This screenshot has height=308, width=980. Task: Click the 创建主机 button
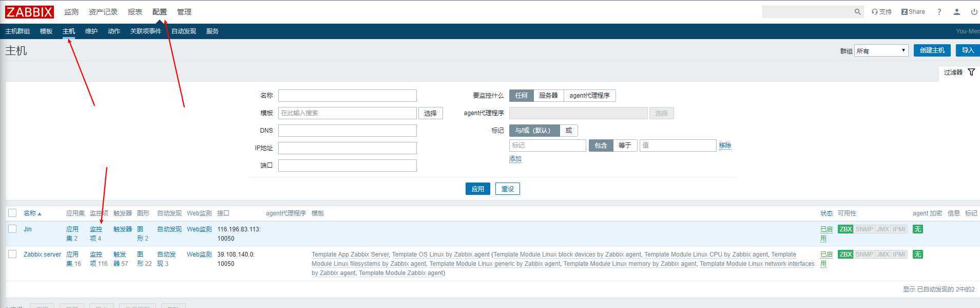point(932,50)
